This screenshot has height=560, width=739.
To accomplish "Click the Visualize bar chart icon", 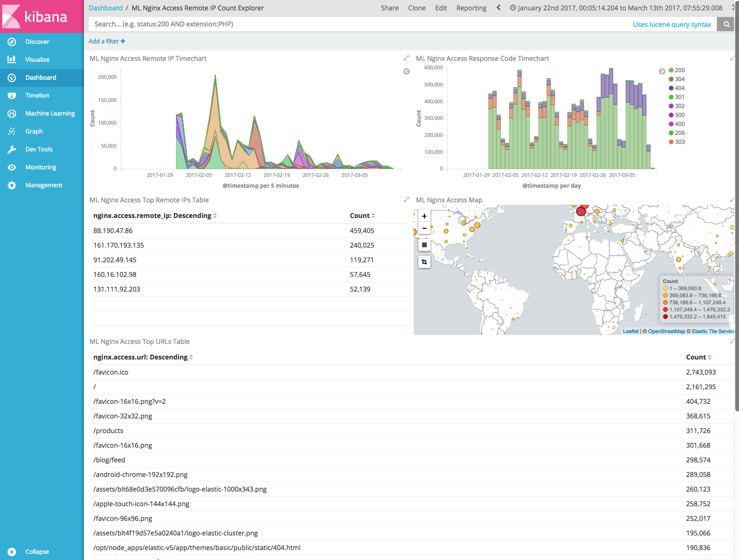I will tap(12, 59).
